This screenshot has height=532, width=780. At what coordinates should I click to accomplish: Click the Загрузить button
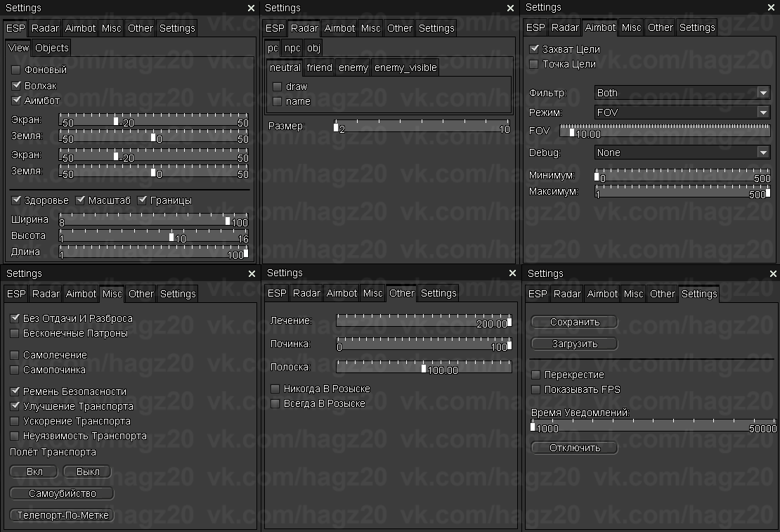575,344
